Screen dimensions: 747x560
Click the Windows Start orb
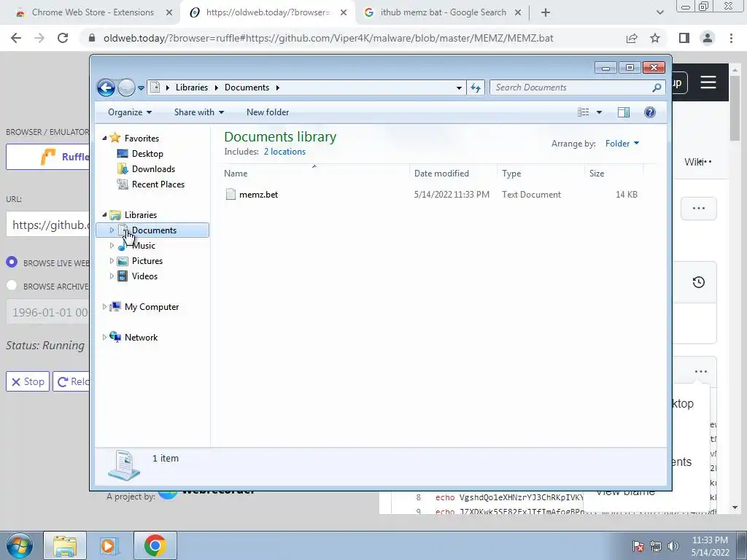(20, 545)
